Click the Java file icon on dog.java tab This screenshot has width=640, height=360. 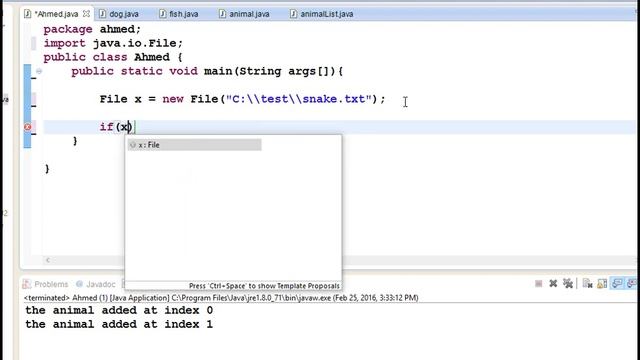102,14
